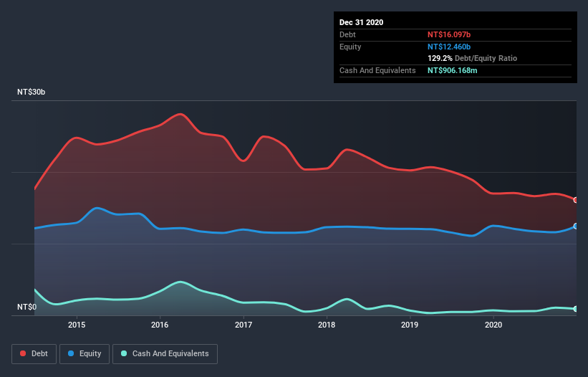The width and height of the screenshot is (588, 377).
Task: Click the 129.2% Debt/Equity Ratio text
Action: (472, 58)
